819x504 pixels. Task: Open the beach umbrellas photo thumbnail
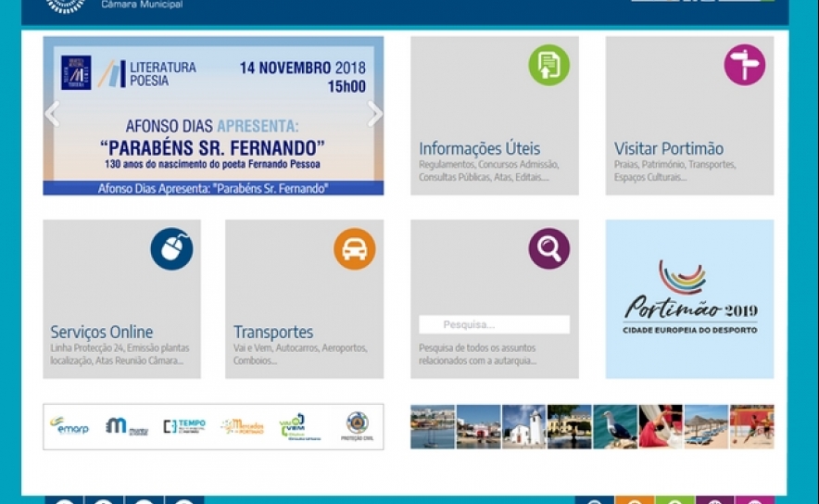pyautogui.click(x=706, y=427)
